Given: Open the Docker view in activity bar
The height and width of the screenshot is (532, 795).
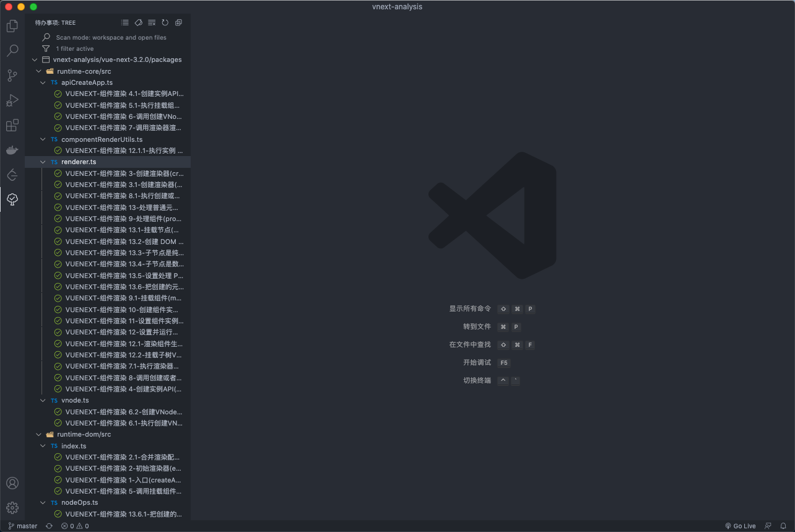Looking at the screenshot, I should (x=12, y=150).
